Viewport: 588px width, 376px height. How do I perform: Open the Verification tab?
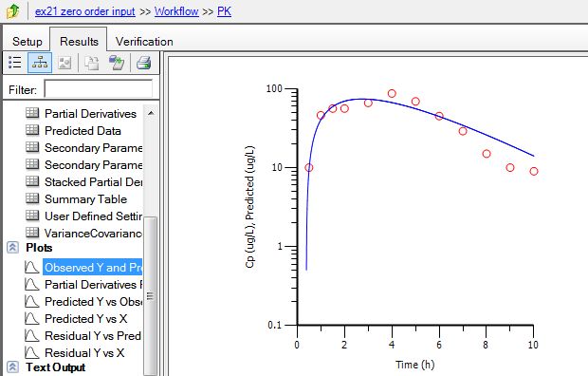point(144,42)
